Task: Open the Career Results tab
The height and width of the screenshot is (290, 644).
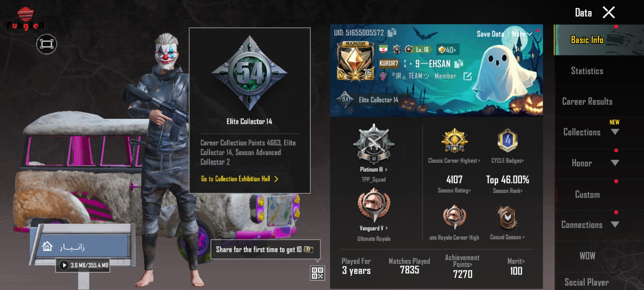Action: click(587, 102)
